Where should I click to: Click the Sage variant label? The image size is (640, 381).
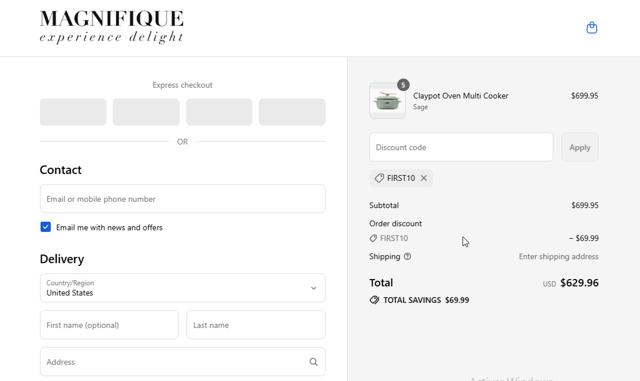click(420, 107)
